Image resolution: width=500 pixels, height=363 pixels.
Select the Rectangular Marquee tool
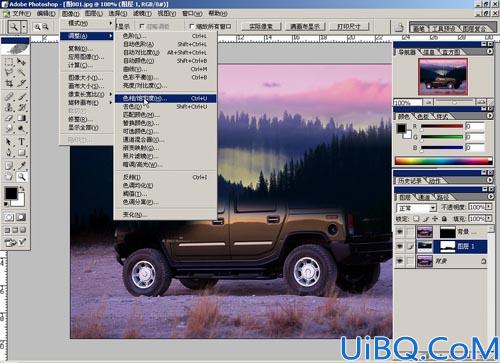9,62
